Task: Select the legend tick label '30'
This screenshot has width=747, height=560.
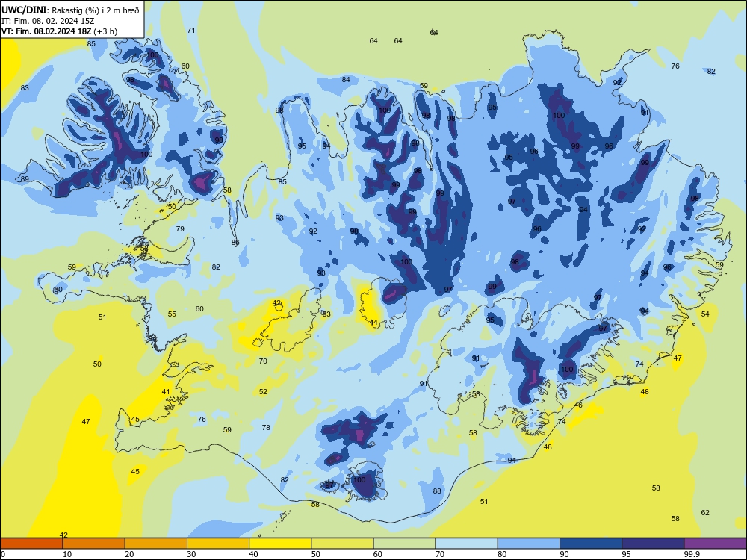Action: [191, 554]
